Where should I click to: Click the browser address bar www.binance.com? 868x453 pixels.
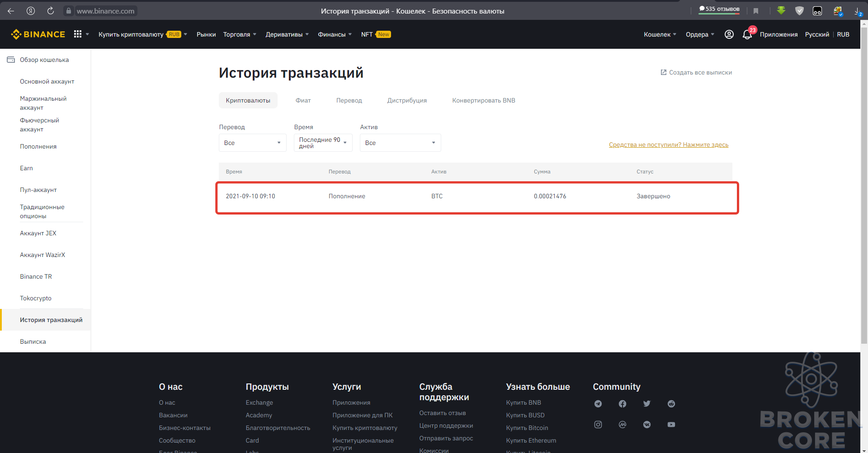pos(105,11)
